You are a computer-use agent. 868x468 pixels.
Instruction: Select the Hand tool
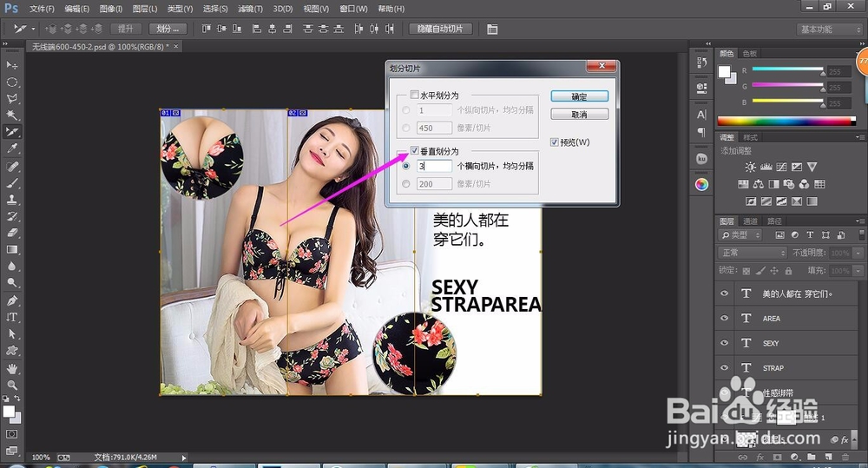11,368
